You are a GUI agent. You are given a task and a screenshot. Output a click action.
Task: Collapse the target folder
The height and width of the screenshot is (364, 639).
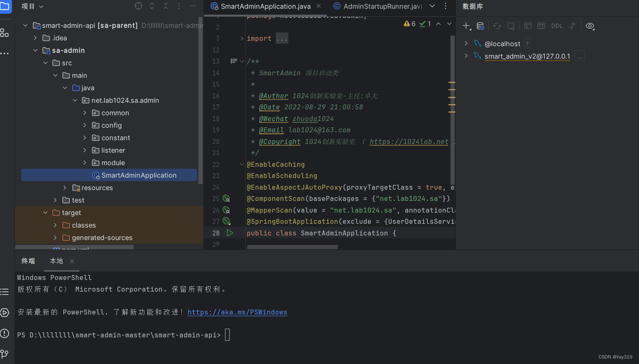tap(45, 213)
